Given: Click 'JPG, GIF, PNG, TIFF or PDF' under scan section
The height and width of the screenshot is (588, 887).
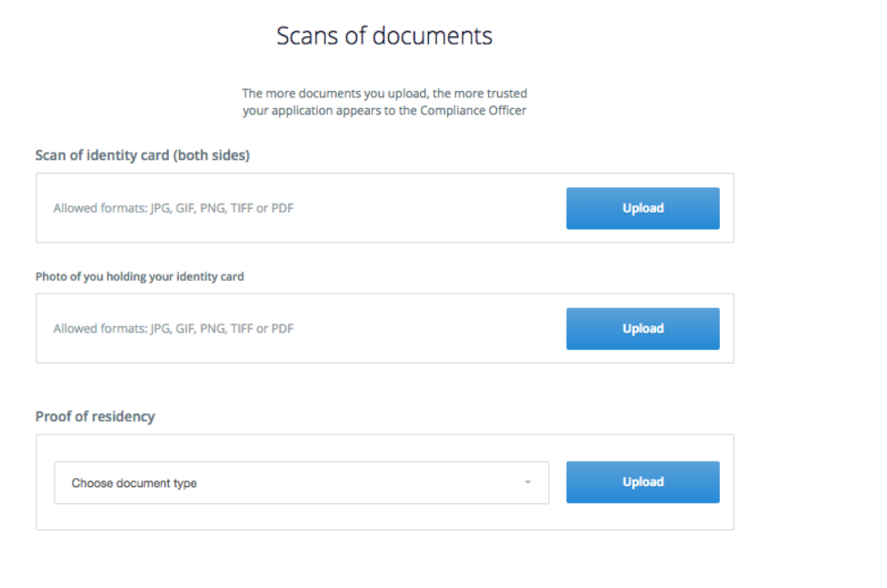Looking at the screenshot, I should (x=222, y=208).
